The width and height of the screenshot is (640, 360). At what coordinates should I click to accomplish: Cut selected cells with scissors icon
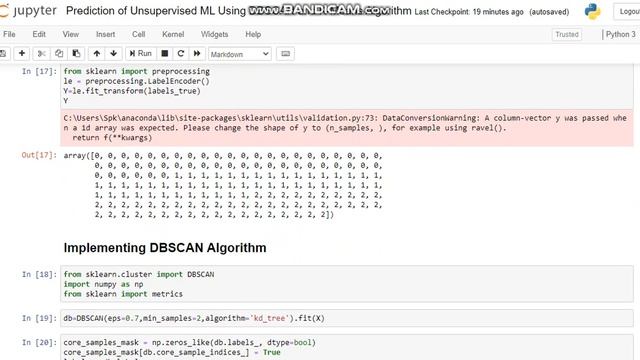pyautogui.click(x=41, y=53)
